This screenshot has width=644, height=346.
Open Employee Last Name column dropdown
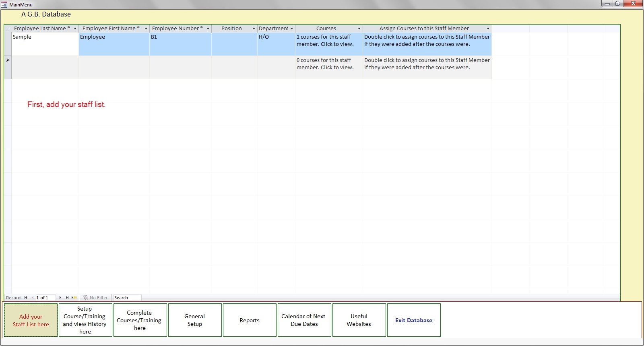pyautogui.click(x=75, y=29)
